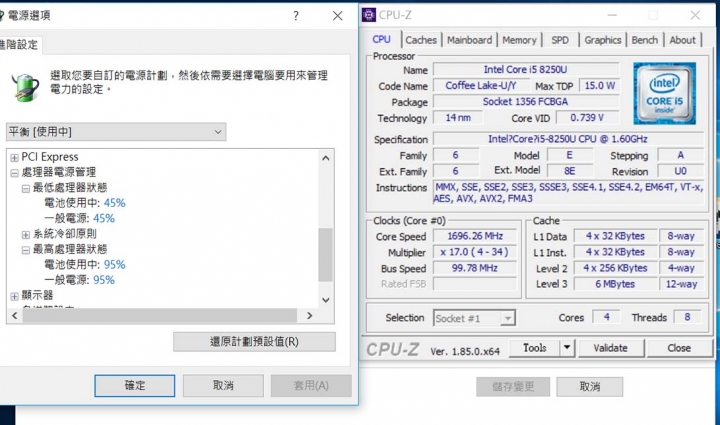Click the Cores value 4

click(x=607, y=317)
